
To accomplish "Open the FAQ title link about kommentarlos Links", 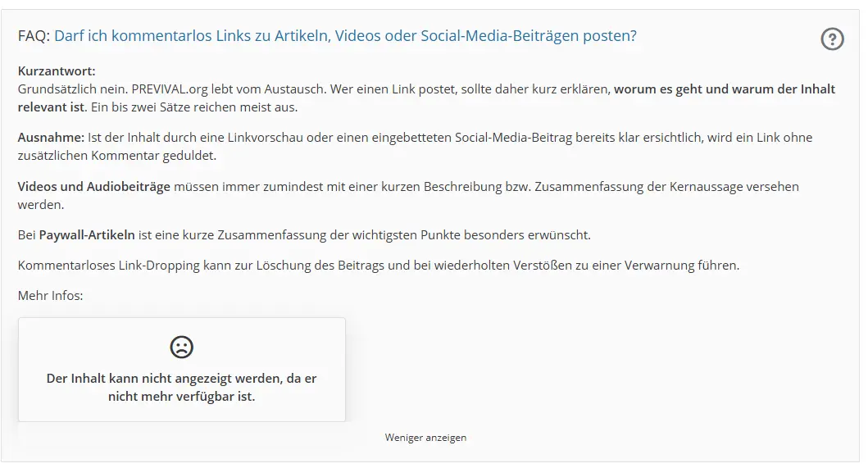I will point(345,36).
